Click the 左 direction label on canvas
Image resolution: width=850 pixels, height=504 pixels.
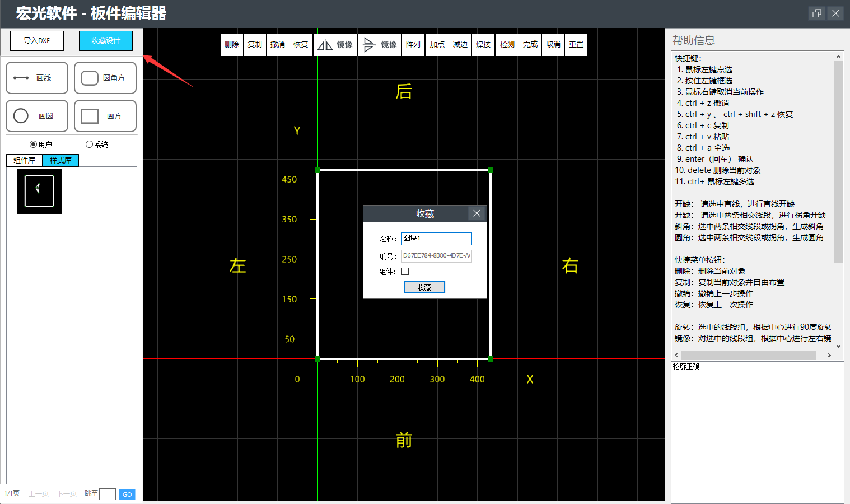click(x=238, y=265)
